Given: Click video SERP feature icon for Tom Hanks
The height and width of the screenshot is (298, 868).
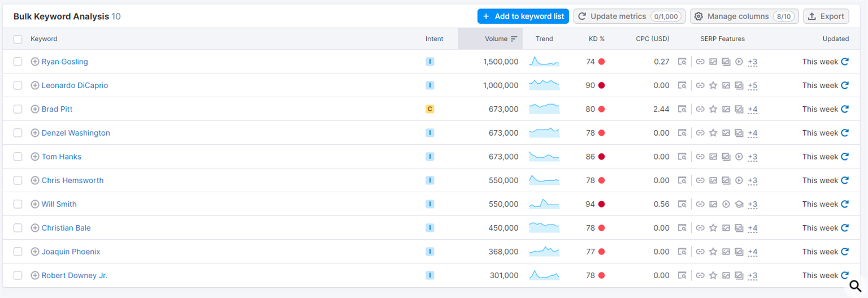Looking at the screenshot, I should pos(739,157).
